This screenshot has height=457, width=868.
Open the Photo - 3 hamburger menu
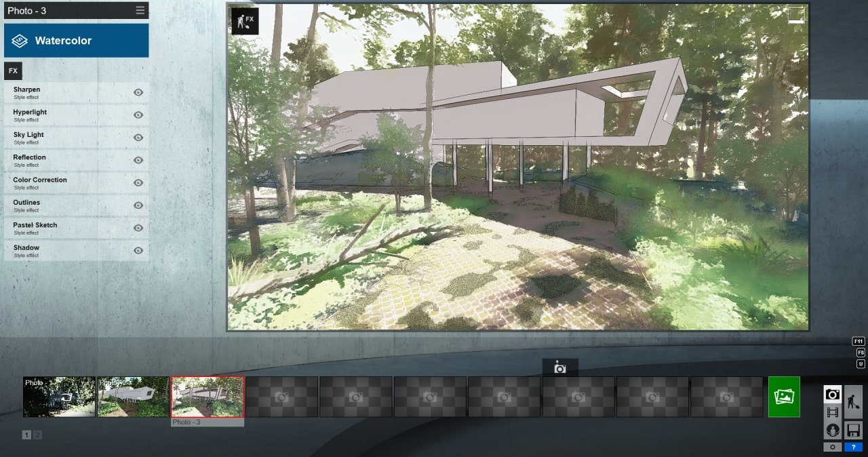click(140, 10)
